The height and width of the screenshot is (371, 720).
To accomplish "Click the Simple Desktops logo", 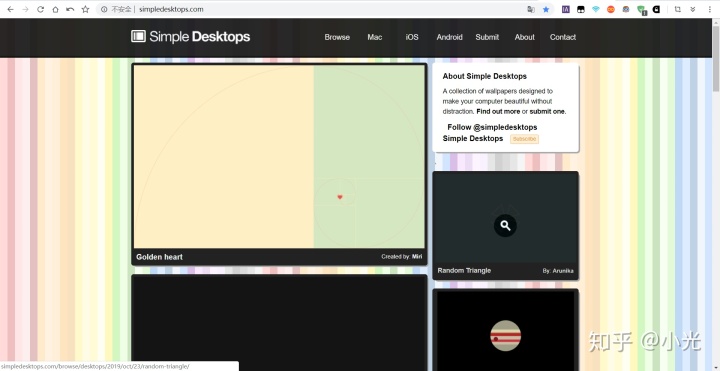I will [x=191, y=37].
